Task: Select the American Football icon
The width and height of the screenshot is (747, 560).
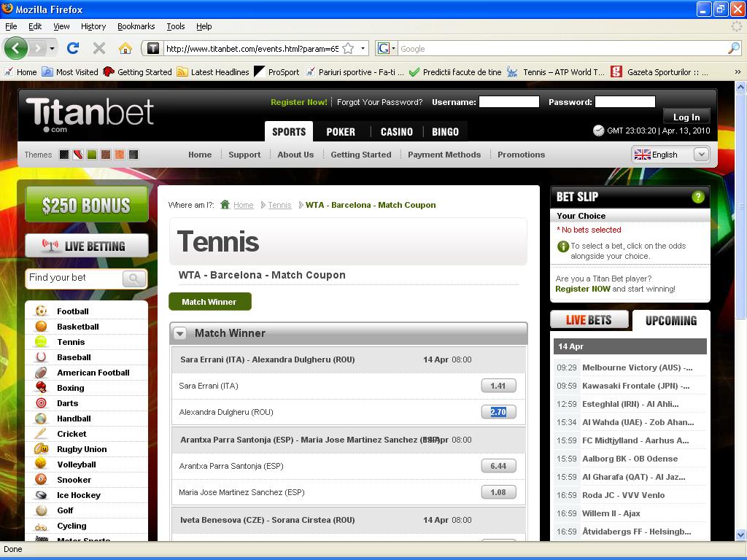Action: pyautogui.click(x=42, y=373)
